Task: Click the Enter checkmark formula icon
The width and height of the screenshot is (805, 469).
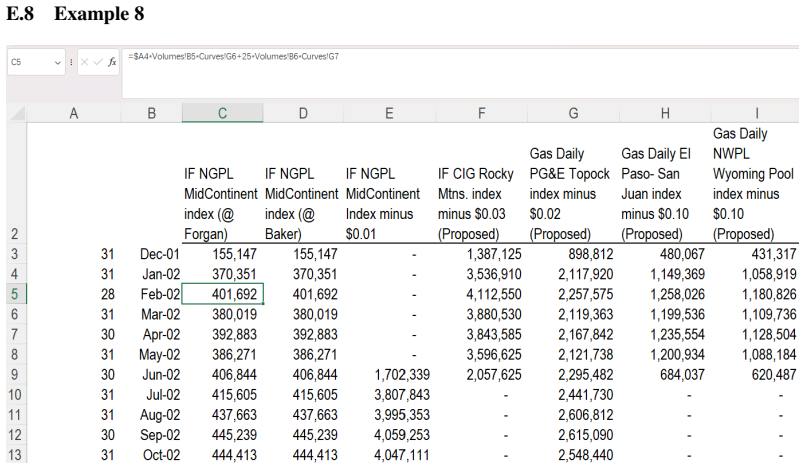Action: (98, 62)
